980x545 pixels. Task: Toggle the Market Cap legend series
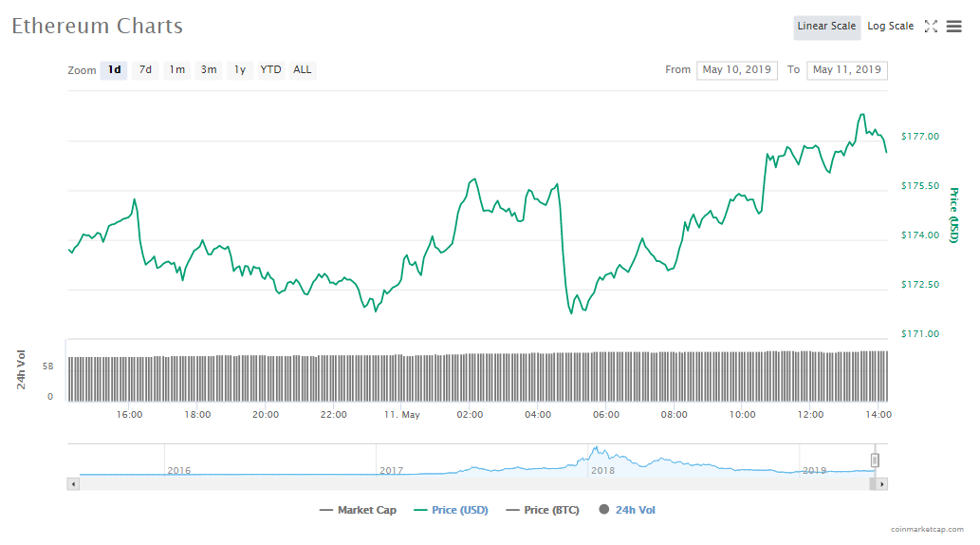coord(358,510)
